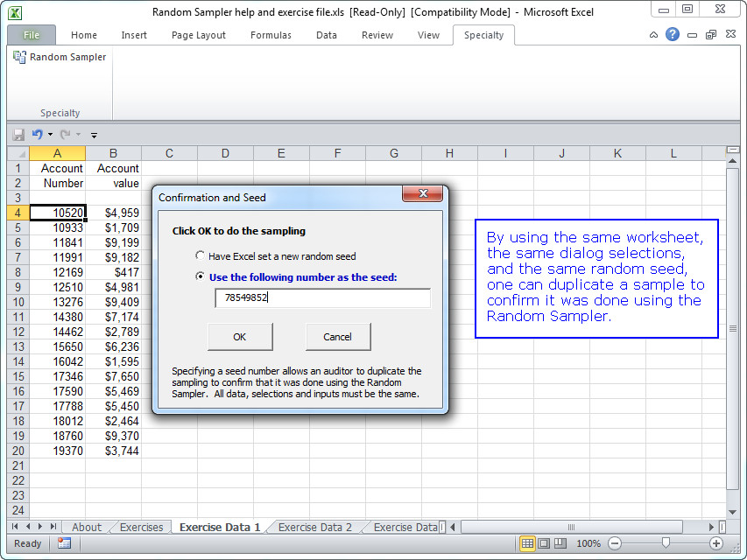Click the Save icon in quick access toolbar
This screenshot has width=747, height=560.
tap(18, 135)
